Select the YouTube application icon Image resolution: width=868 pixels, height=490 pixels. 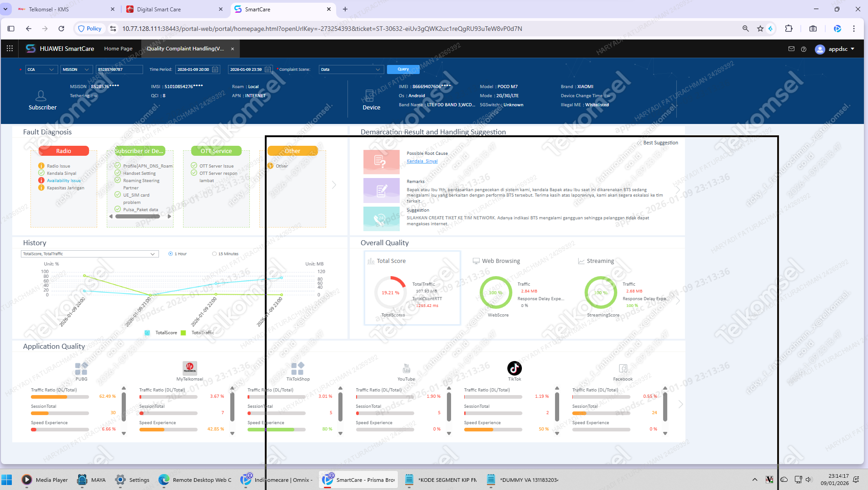(x=406, y=368)
